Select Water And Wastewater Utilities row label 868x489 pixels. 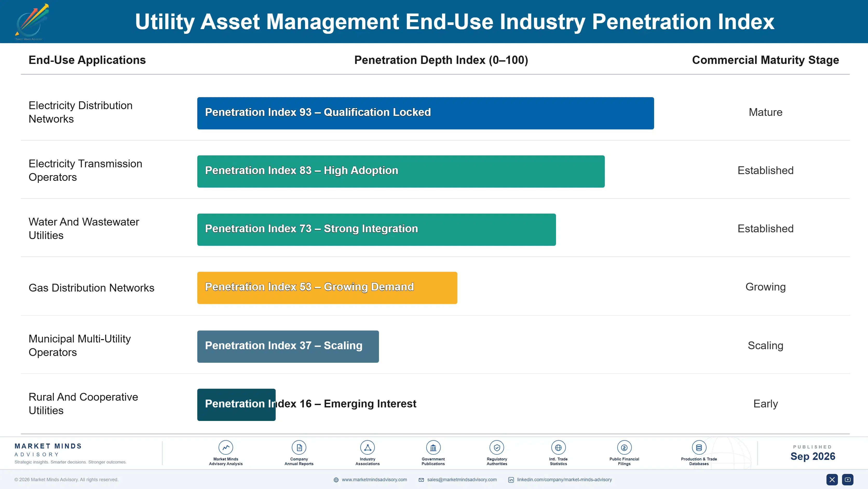[84, 228]
